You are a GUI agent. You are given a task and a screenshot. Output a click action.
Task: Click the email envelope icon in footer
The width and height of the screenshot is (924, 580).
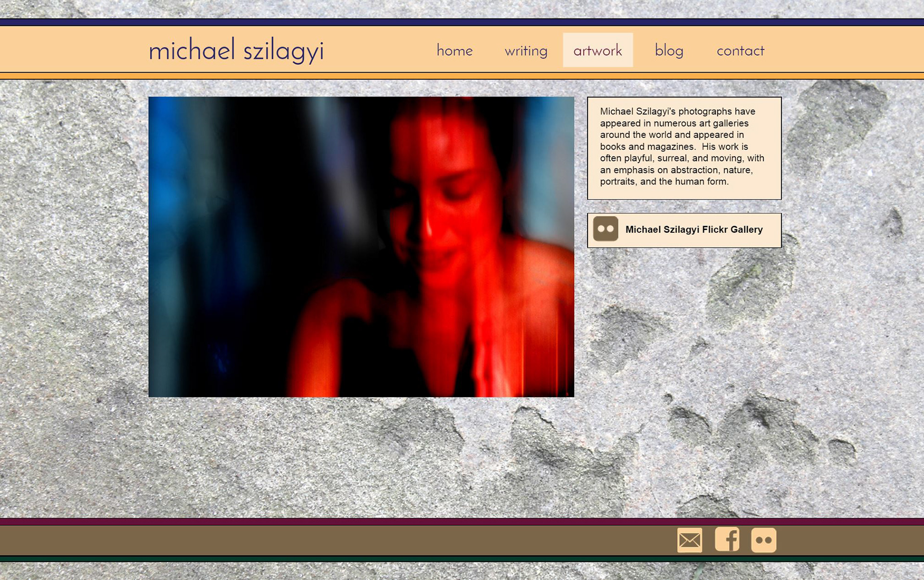[689, 540]
